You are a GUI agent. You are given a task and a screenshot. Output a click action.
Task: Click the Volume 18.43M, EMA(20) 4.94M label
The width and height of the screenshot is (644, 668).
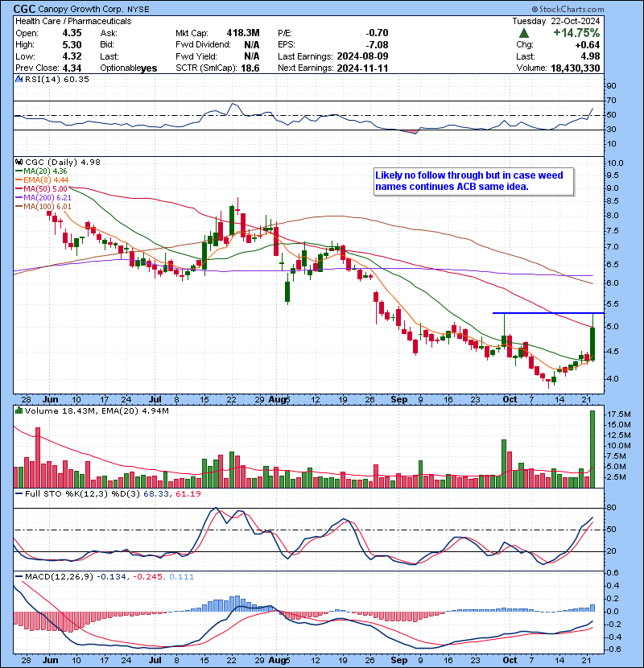tap(97, 411)
